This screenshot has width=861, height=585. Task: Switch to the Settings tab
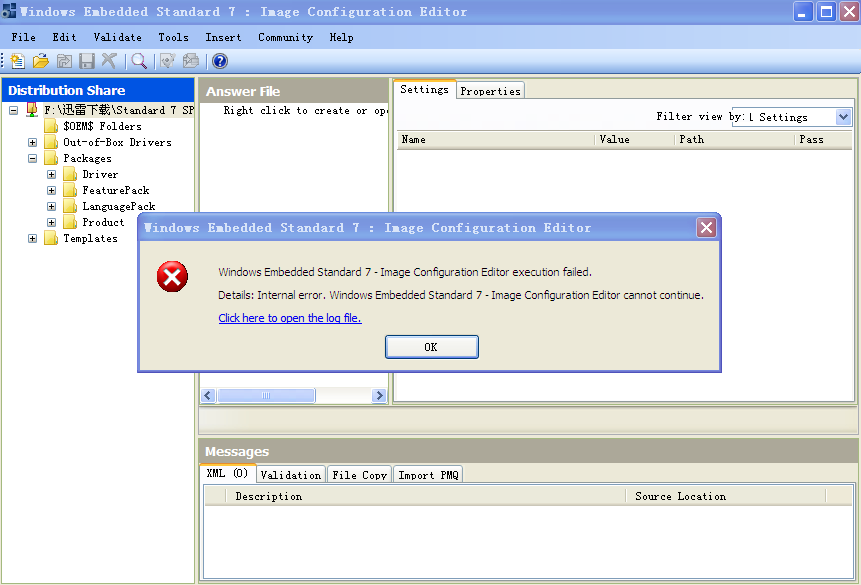pos(424,89)
